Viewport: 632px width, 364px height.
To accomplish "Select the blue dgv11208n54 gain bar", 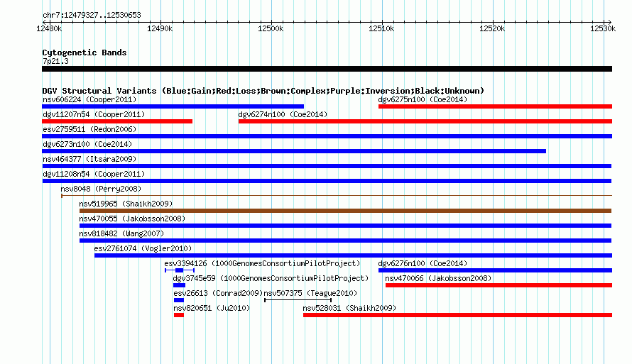I will point(327,181).
